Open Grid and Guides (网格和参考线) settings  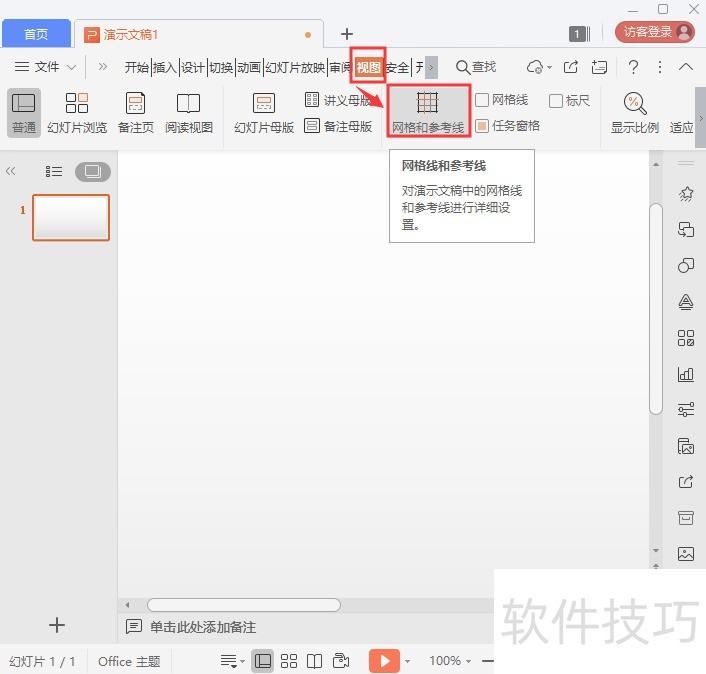tap(428, 111)
